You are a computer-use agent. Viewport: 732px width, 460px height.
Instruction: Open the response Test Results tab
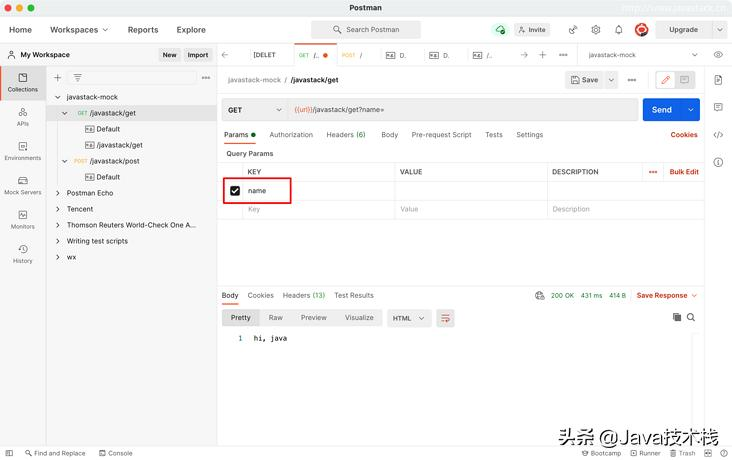(353, 295)
